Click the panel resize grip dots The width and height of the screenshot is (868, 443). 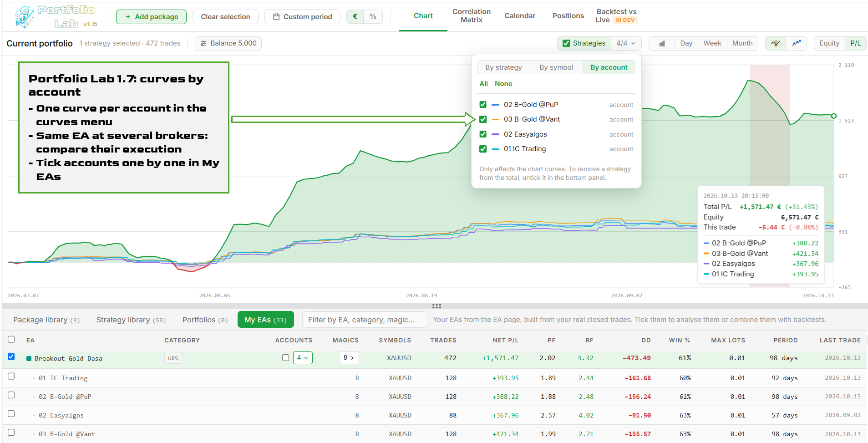437,306
